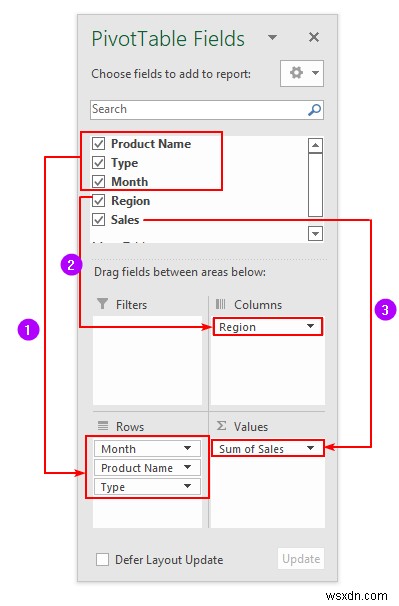Click the empty Filters drop area

(147, 361)
